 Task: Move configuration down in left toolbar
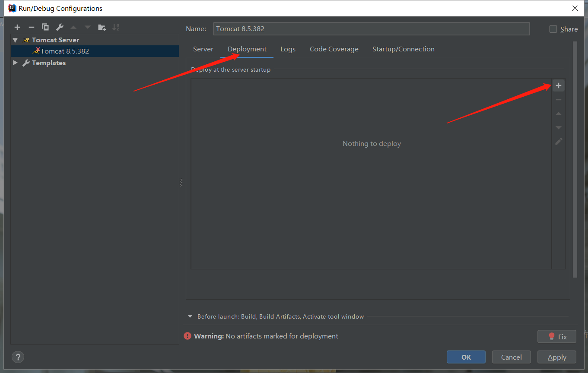[88, 27]
